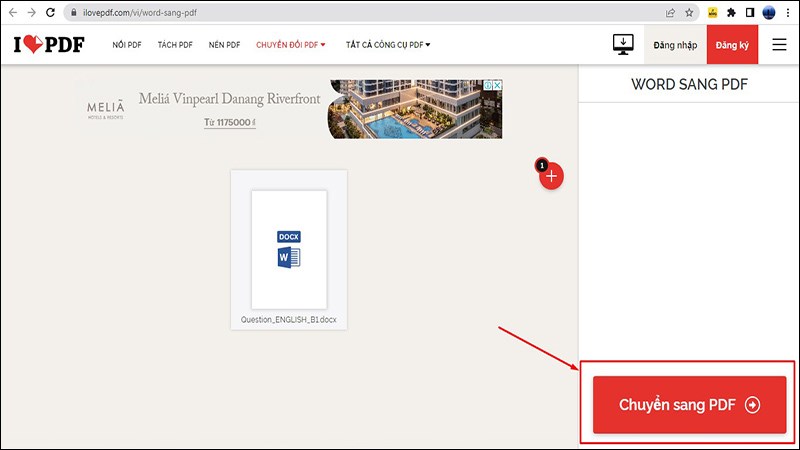Click the share page icon in address bar
Image resolution: width=800 pixels, height=450 pixels.
click(668, 13)
